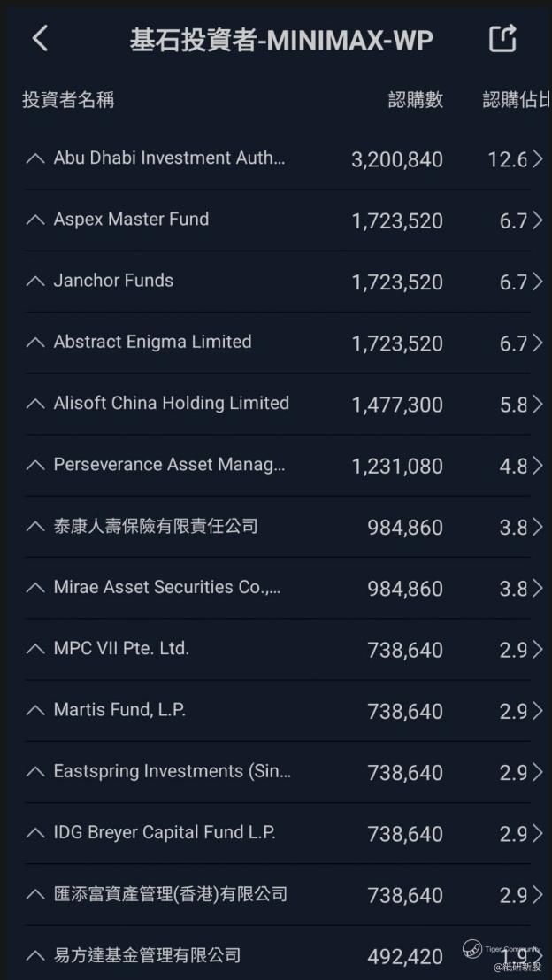
Task: Tap right chevron on 泰康人壽保險 row
Action: tap(537, 527)
